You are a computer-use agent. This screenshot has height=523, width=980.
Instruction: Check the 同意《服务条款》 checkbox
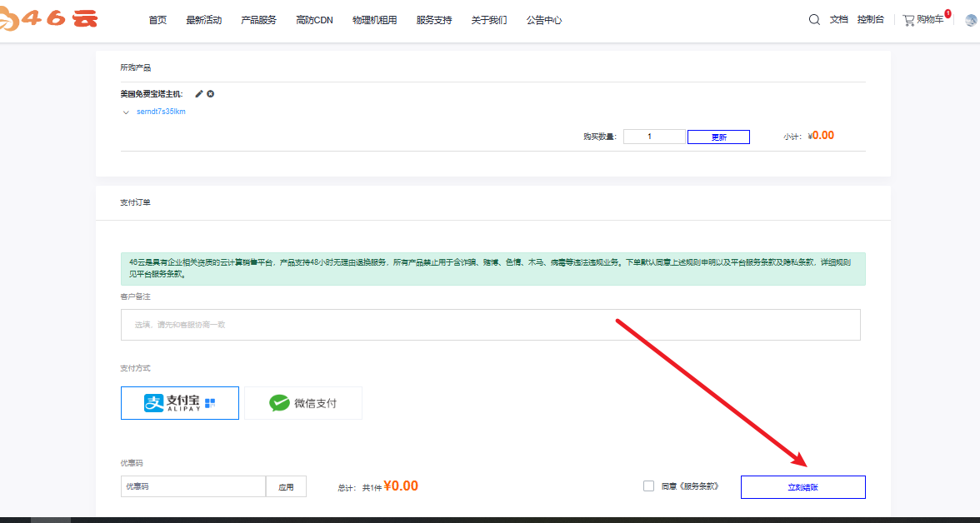click(648, 486)
